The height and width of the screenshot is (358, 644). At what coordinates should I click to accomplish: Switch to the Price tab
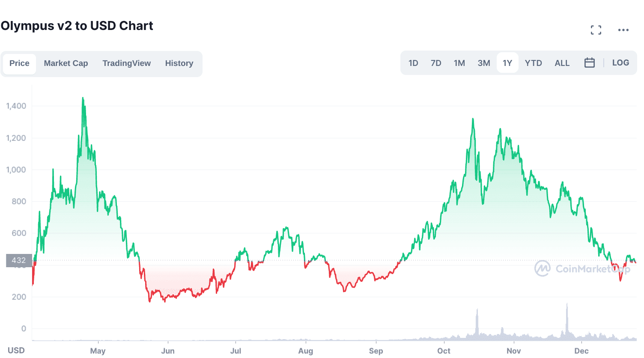point(19,63)
